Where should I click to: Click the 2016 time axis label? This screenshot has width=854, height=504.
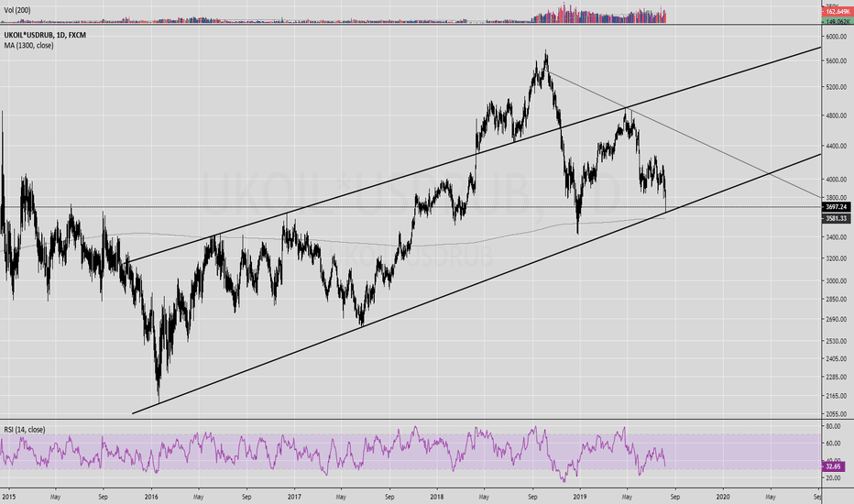pyautogui.click(x=151, y=497)
